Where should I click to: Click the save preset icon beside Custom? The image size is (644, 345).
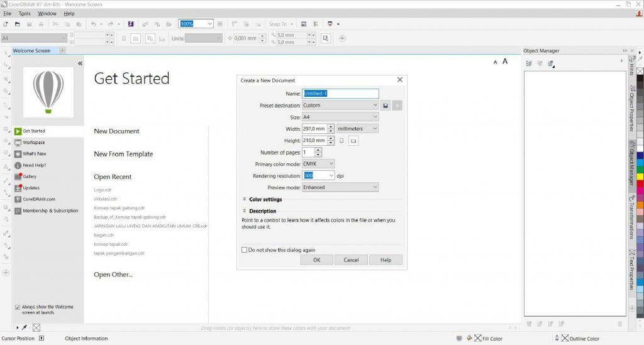click(386, 106)
